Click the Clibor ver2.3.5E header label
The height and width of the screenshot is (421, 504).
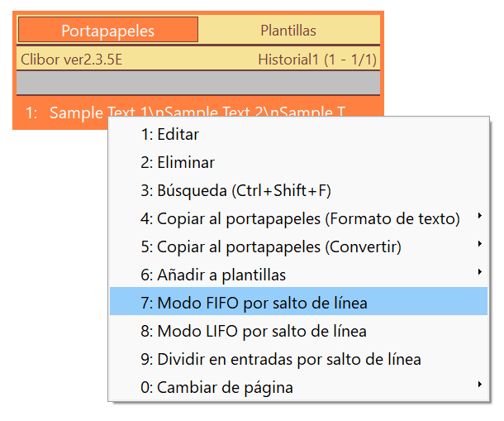tap(71, 60)
